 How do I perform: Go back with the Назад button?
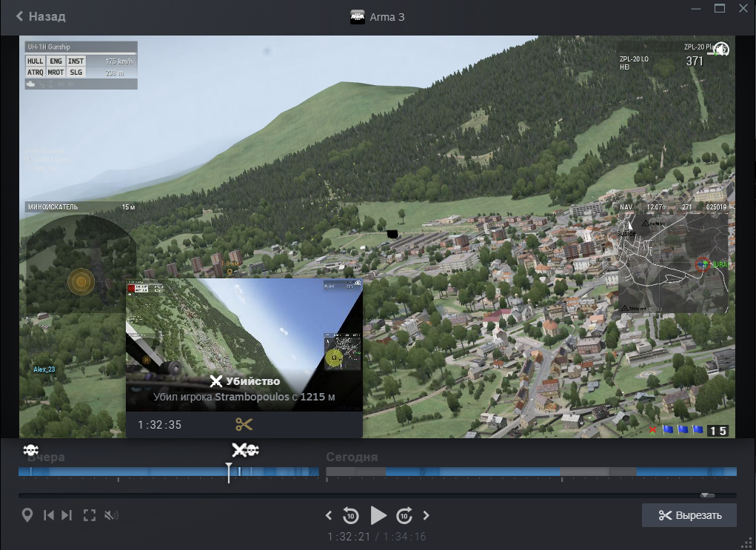(x=41, y=16)
